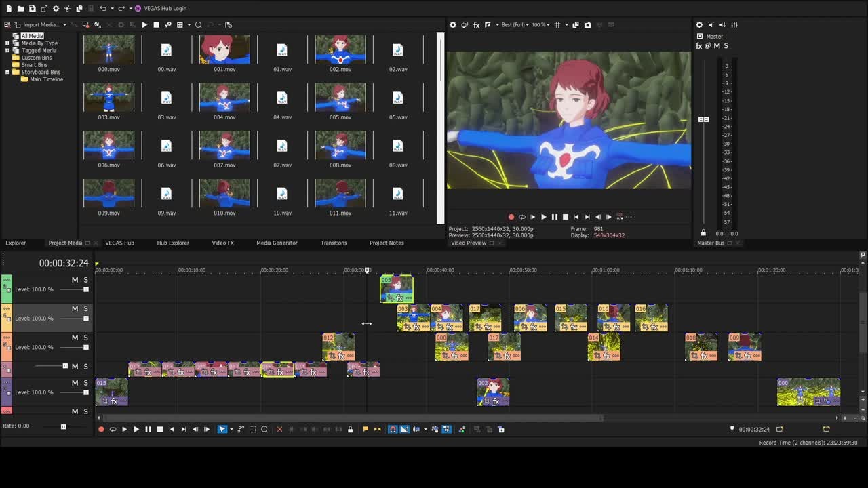Screen dimensions: 868x488
Task: Switch to the Transitions tab
Action: click(333, 243)
